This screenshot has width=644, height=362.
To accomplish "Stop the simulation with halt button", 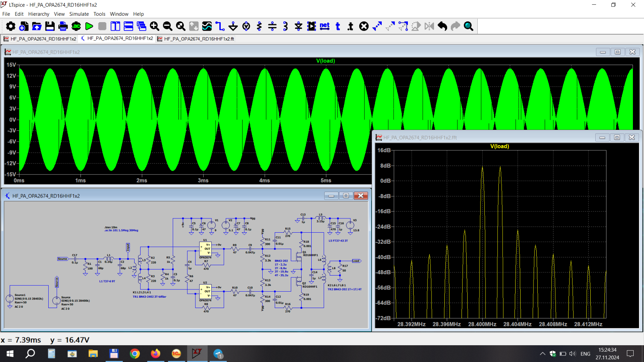I will 102,26.
